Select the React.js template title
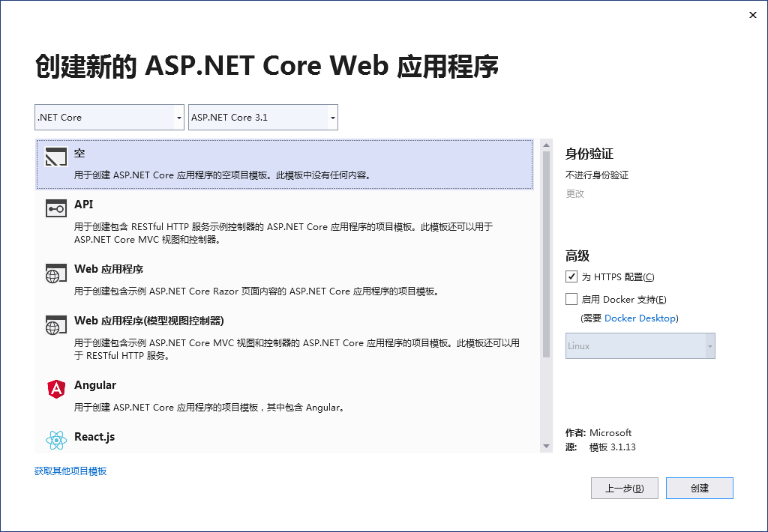This screenshot has width=768, height=532. (x=94, y=437)
